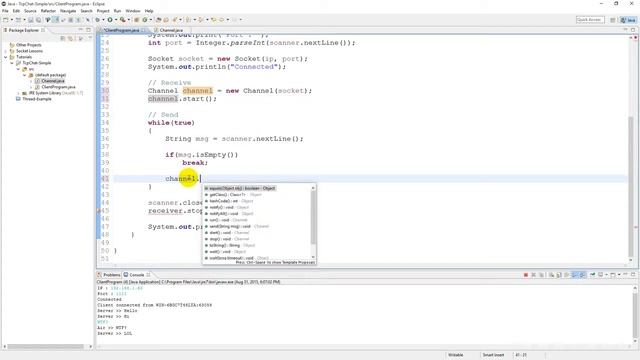Click the content assist popup scrollbar
The width and height of the screenshot is (640, 360).
pos(313,216)
